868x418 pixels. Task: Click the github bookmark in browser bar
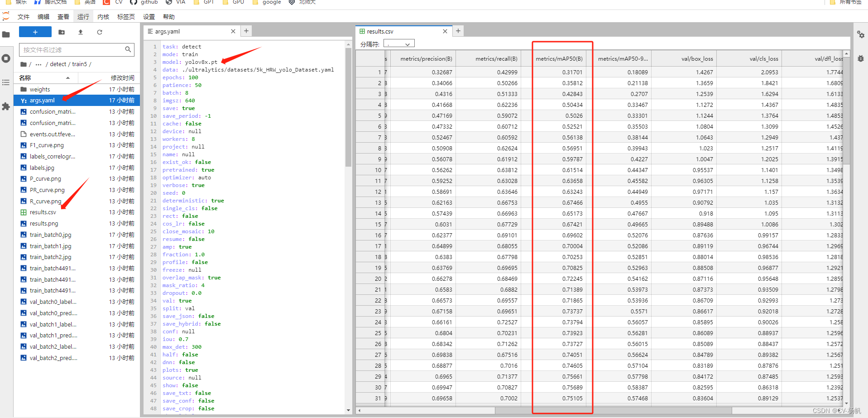[144, 2]
